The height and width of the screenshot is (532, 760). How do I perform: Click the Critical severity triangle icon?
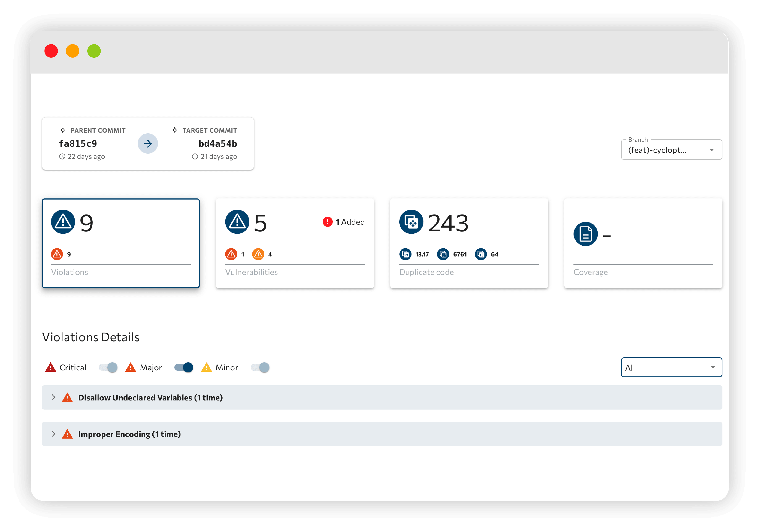click(x=51, y=368)
